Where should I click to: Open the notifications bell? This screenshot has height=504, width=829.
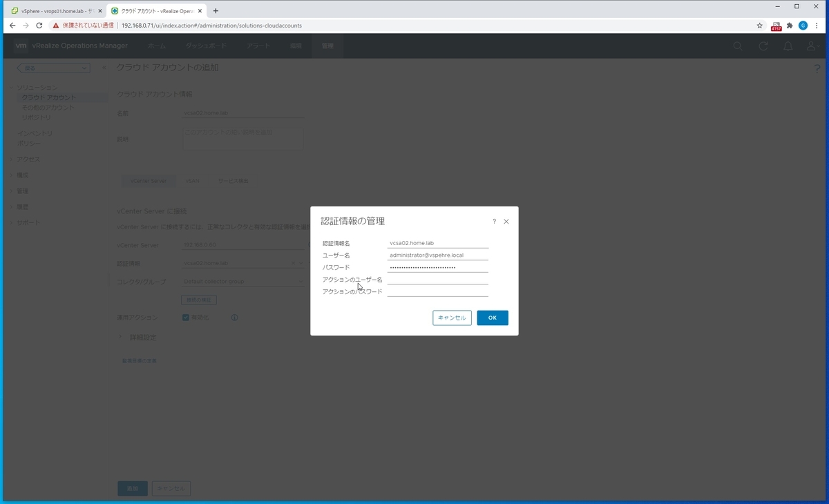[x=788, y=46]
